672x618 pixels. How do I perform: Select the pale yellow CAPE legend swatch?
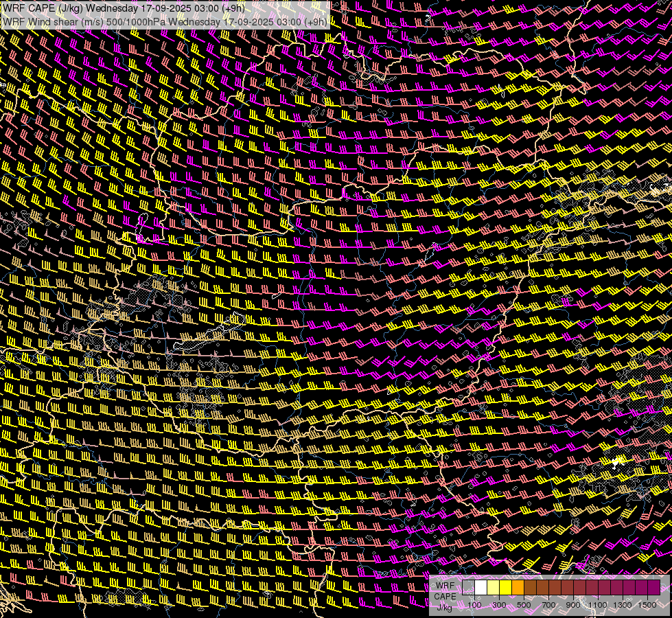(494, 587)
